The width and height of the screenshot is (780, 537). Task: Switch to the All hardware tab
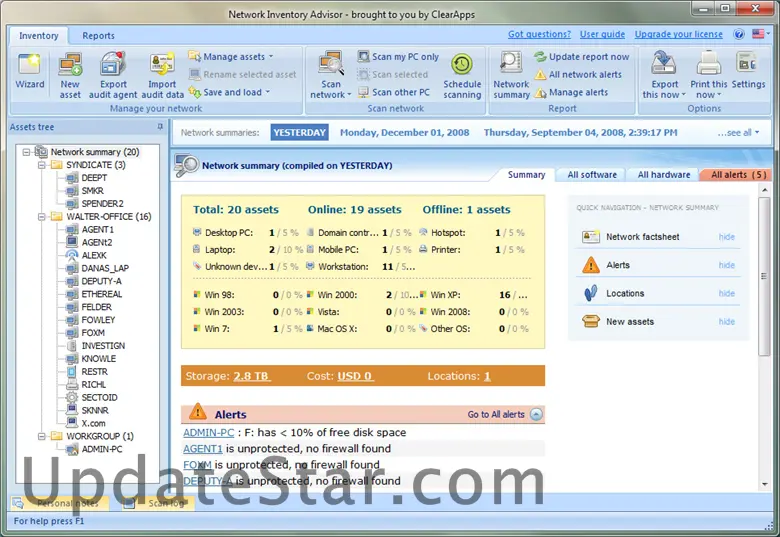(x=664, y=175)
